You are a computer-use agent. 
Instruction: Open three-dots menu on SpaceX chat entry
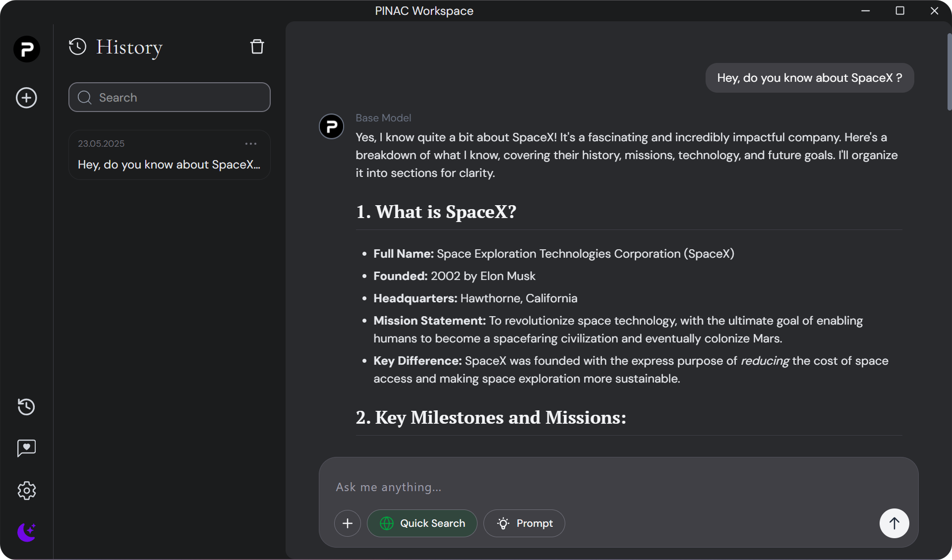[x=251, y=144]
